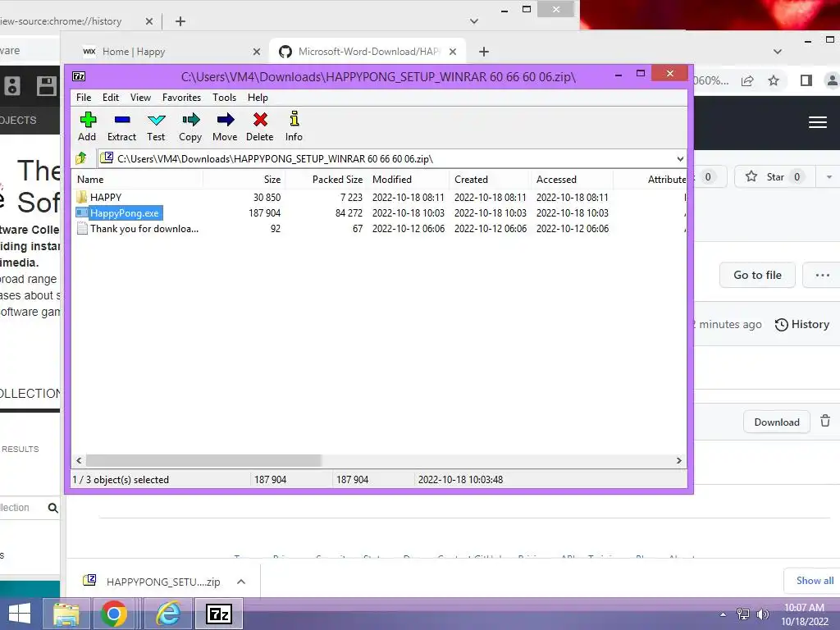
Task: Click the GitHub Download button
Action: pyautogui.click(x=776, y=422)
